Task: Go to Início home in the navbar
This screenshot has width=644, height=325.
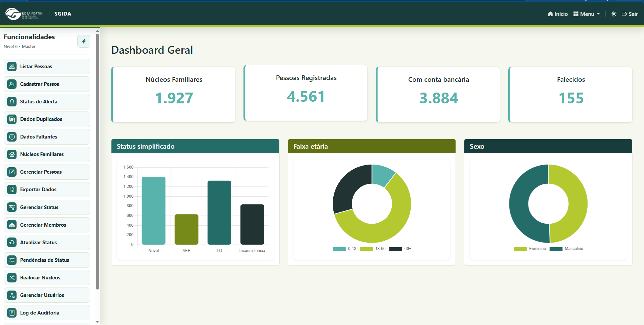Action: (558, 14)
